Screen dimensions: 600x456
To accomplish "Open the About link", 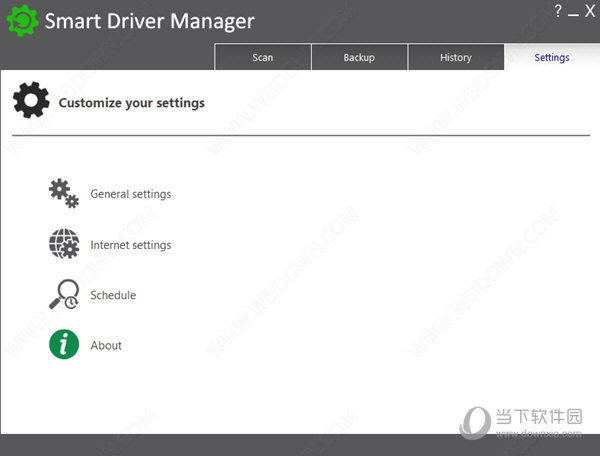I will (x=106, y=345).
